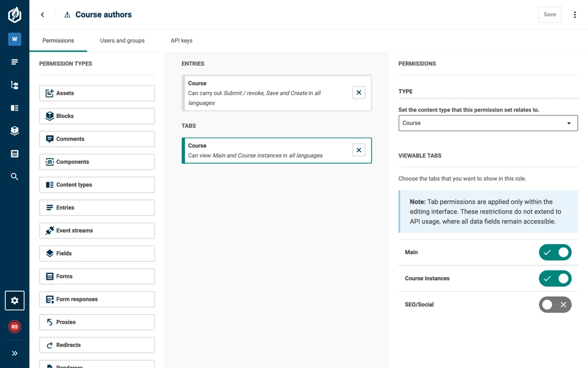Switch to the API keys tab
Image resolution: width=588 pixels, height=368 pixels.
[x=182, y=41]
